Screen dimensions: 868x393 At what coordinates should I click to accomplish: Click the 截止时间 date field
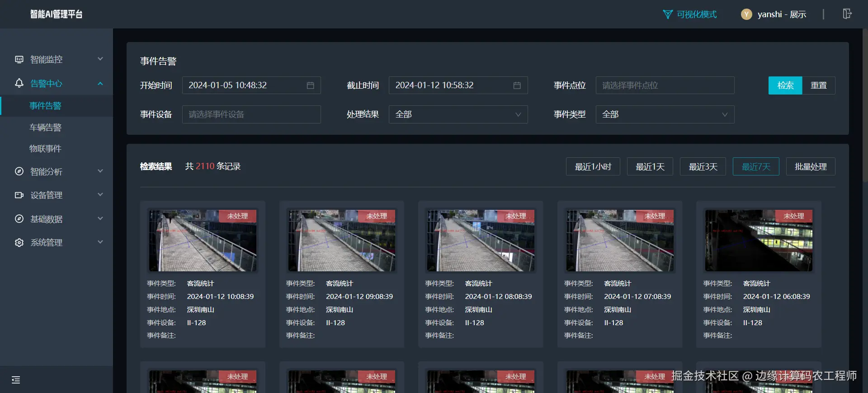tap(458, 85)
